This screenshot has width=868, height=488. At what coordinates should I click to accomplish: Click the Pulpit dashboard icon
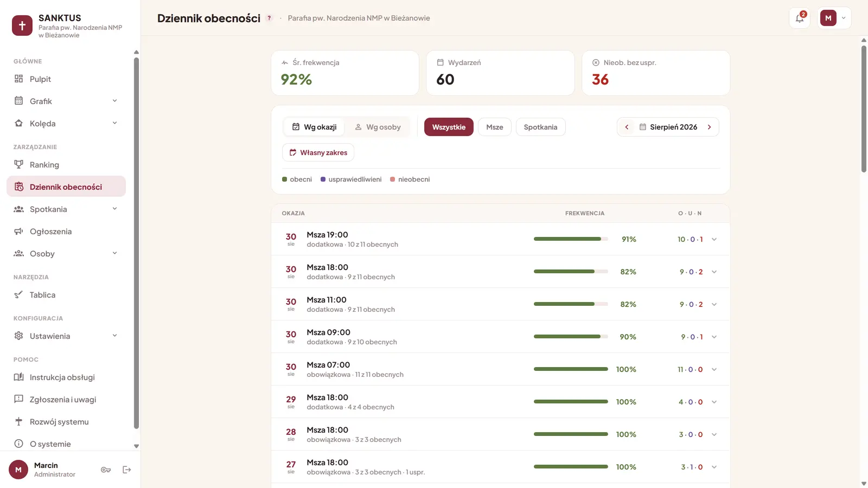[x=19, y=79]
